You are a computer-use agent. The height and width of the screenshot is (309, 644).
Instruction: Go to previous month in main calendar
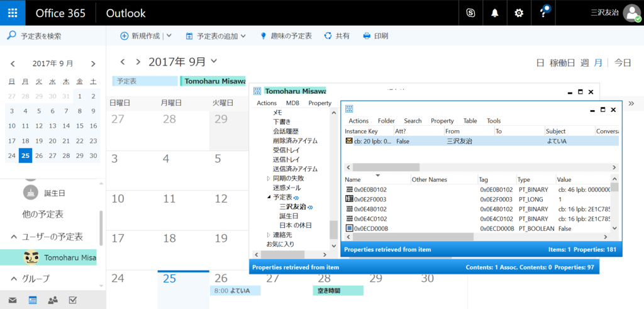pos(123,62)
